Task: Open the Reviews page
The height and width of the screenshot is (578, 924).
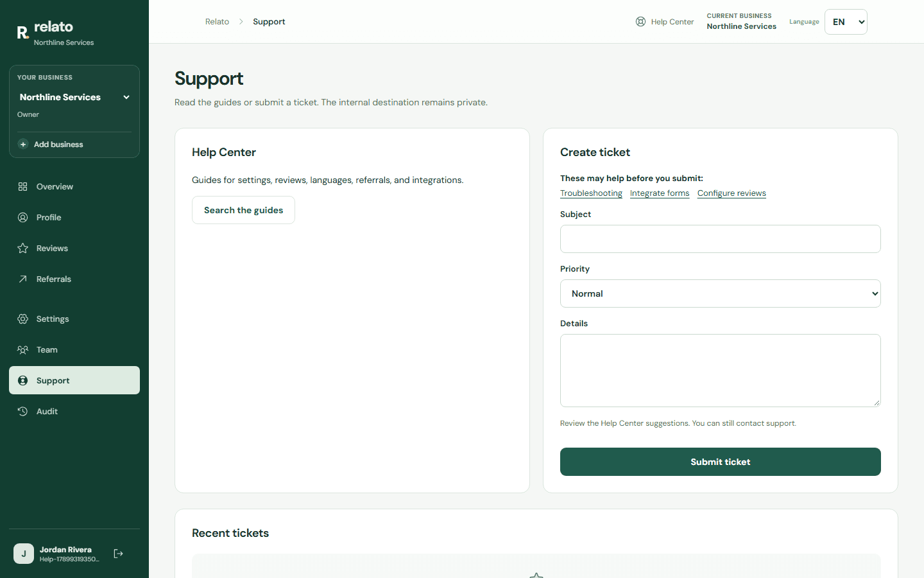Action: point(74,249)
